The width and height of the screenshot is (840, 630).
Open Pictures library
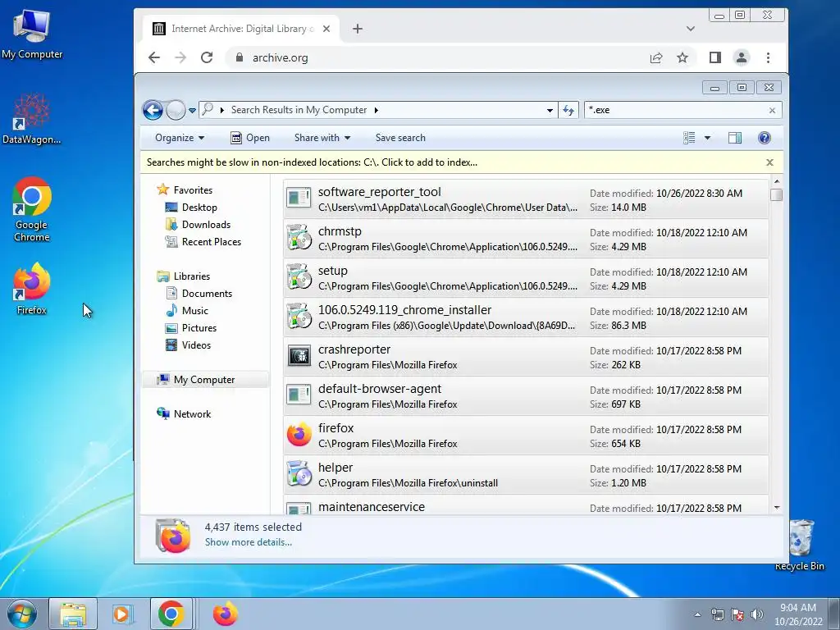click(191, 328)
